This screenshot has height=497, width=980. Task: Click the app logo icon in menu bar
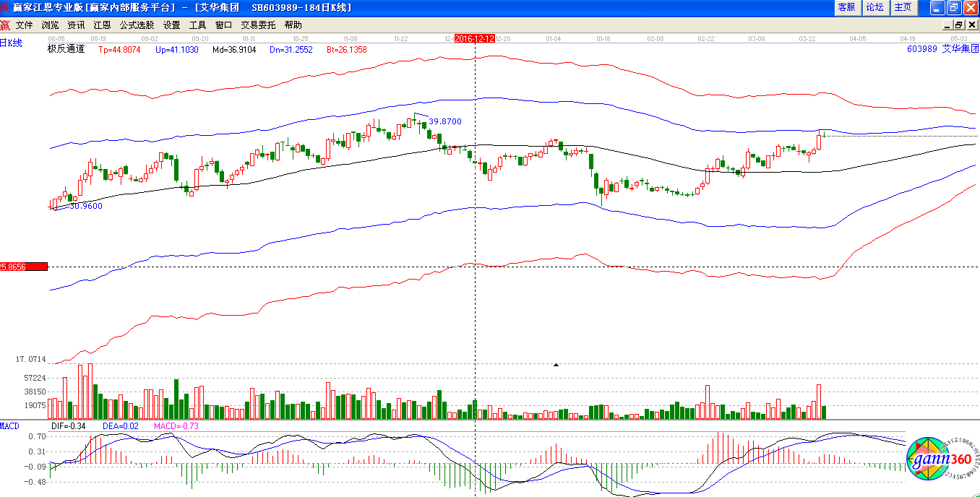point(5,25)
